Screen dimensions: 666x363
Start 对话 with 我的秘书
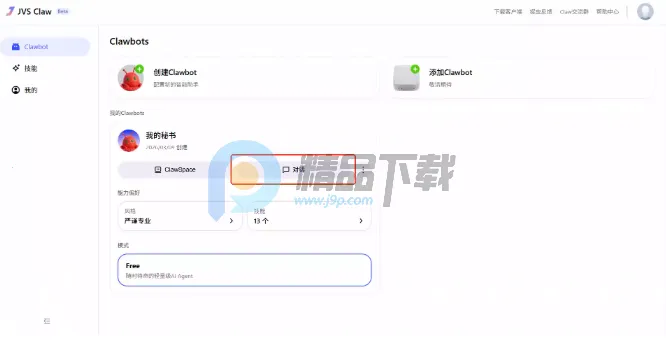[x=293, y=169]
